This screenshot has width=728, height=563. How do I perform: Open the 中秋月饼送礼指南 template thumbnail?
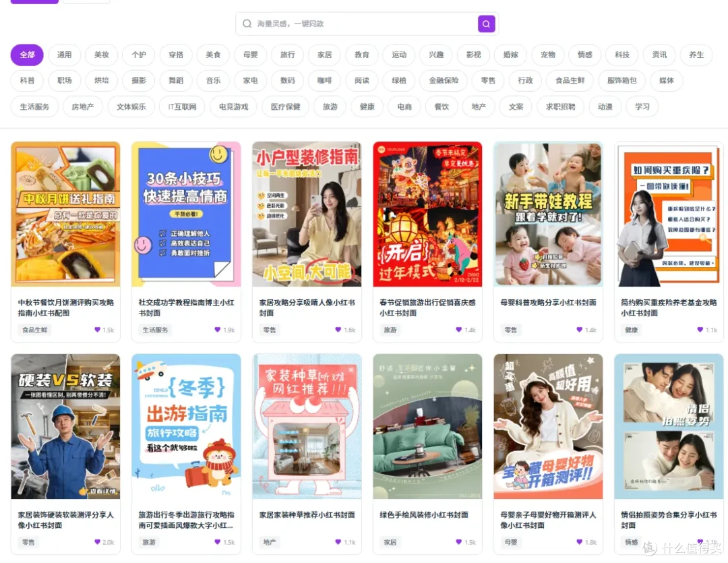[65, 214]
